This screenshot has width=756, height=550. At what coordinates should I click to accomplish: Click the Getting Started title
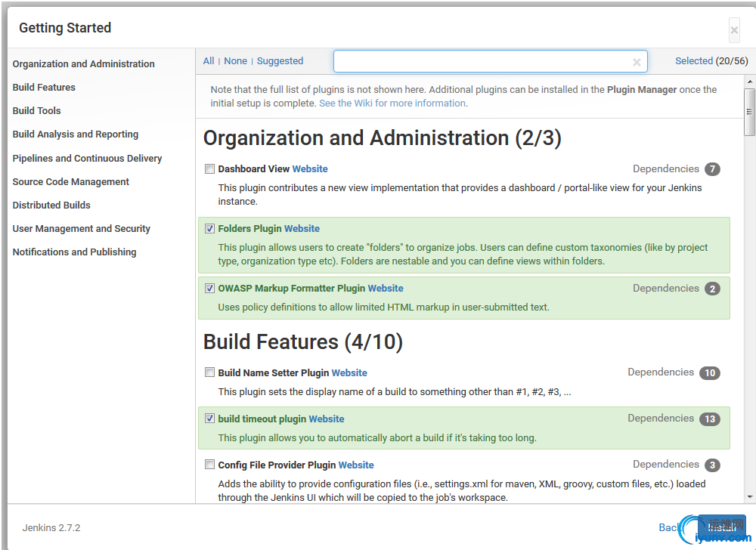65,28
